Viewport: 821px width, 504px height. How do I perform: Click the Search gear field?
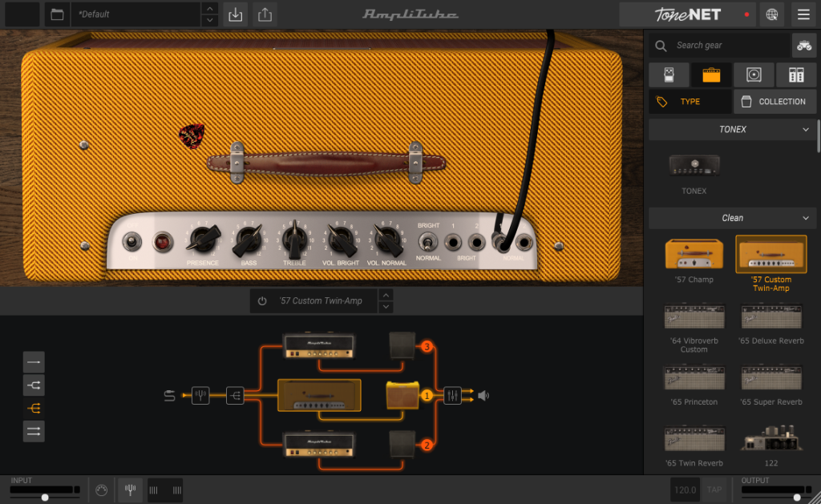(719, 46)
